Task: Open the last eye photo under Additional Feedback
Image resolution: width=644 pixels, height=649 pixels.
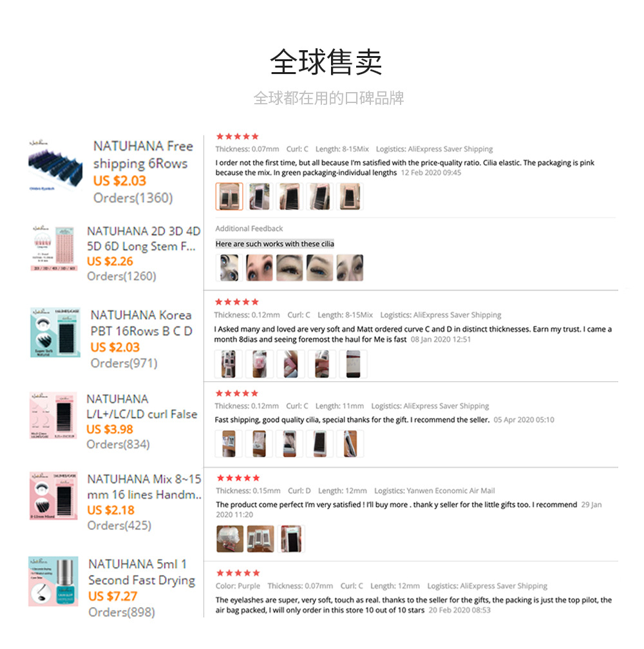Action: [x=350, y=268]
